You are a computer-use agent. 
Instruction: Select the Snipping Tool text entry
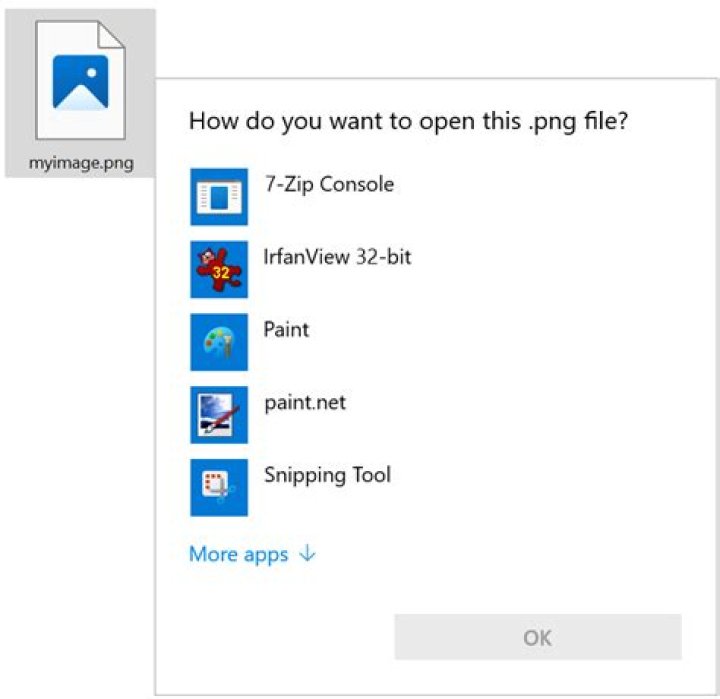coord(327,475)
